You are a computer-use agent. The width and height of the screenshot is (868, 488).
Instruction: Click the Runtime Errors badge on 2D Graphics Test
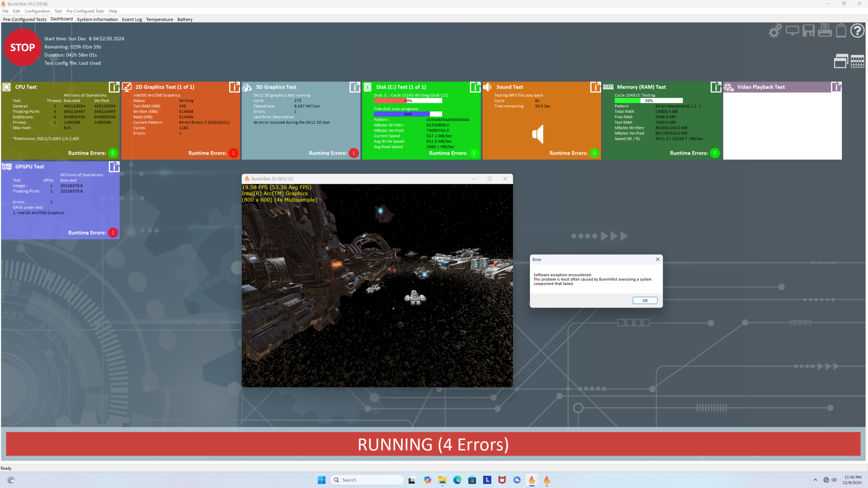[233, 153]
